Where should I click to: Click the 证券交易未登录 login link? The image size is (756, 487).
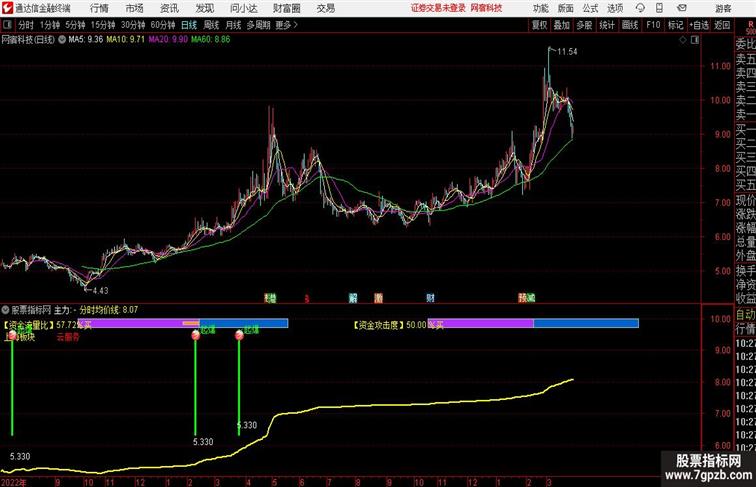pos(438,8)
